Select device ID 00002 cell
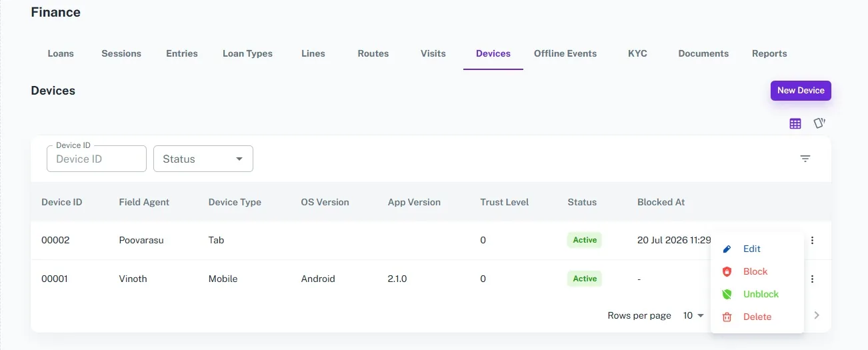868x350 pixels. pos(55,241)
